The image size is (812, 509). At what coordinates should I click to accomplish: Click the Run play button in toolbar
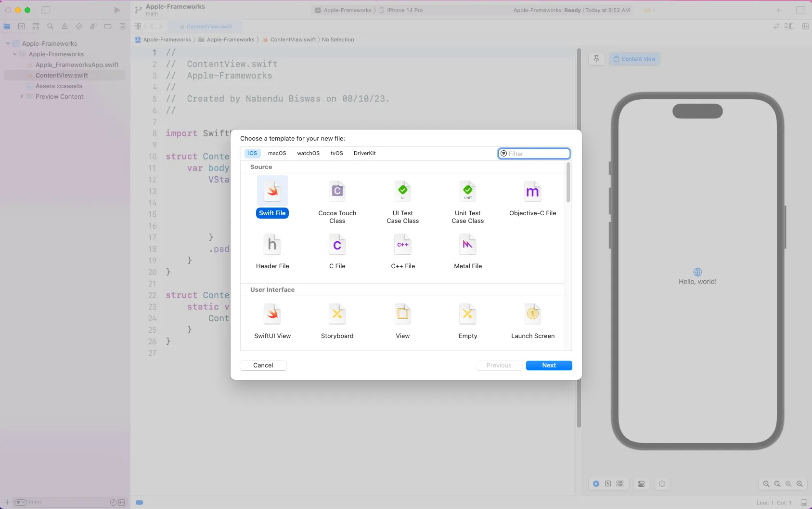[x=117, y=10]
